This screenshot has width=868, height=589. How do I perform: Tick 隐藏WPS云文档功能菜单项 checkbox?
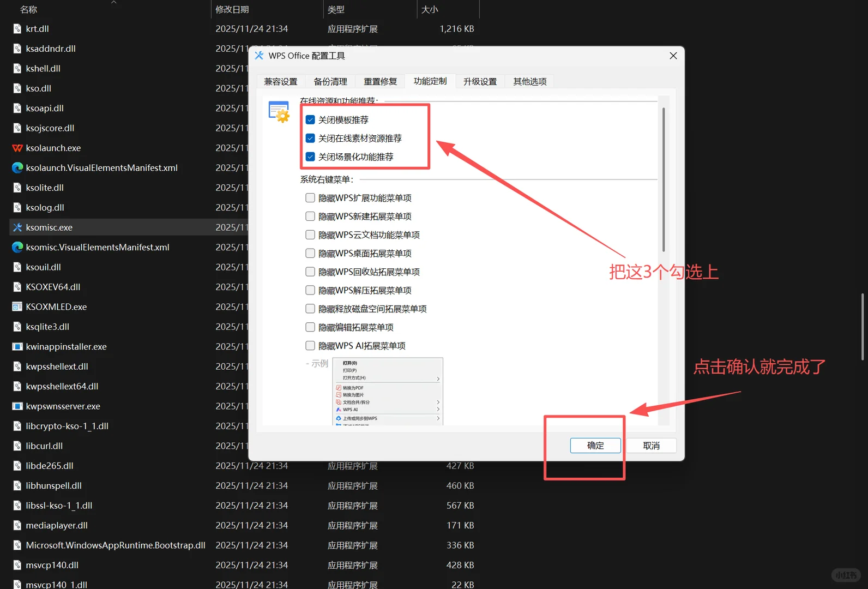tap(310, 235)
